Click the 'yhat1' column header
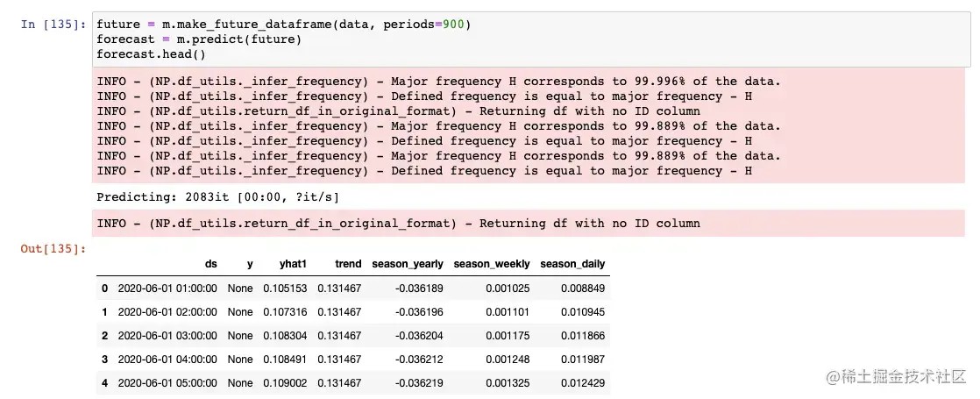Image resolution: width=980 pixels, height=399 pixels. [281, 264]
